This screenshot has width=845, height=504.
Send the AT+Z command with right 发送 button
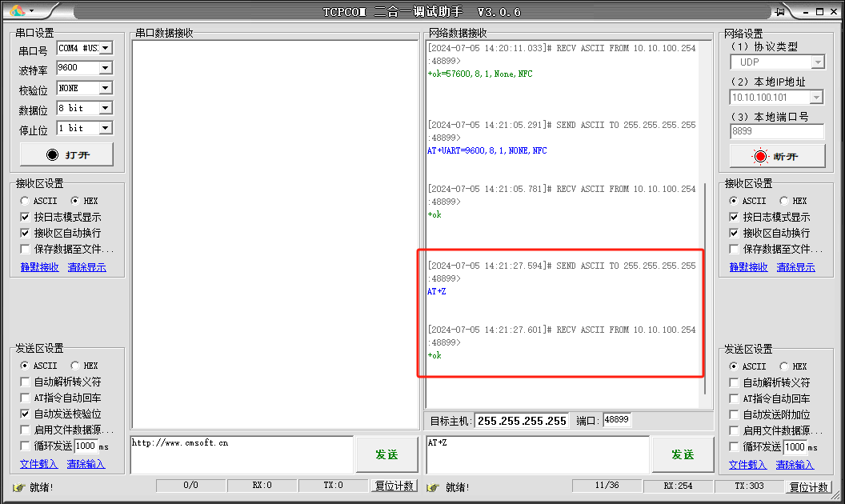(x=683, y=454)
